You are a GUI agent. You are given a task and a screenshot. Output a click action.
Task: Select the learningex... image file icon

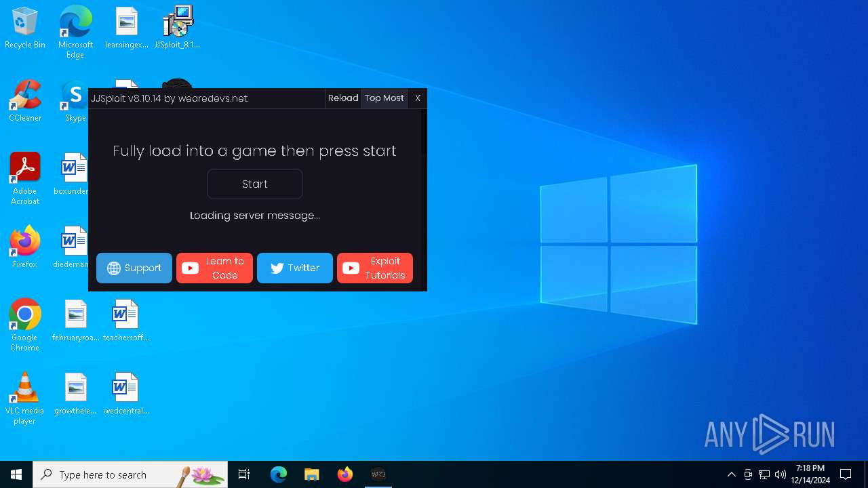[126, 28]
